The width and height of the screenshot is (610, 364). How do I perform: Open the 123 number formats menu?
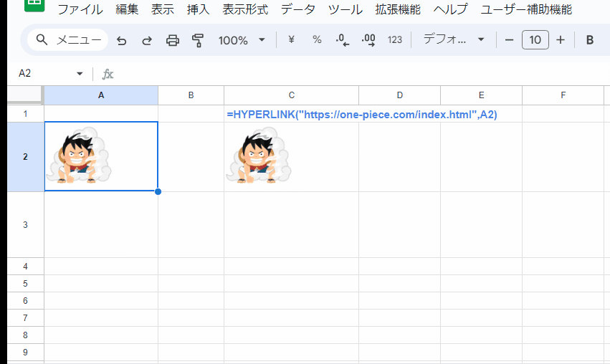point(394,39)
